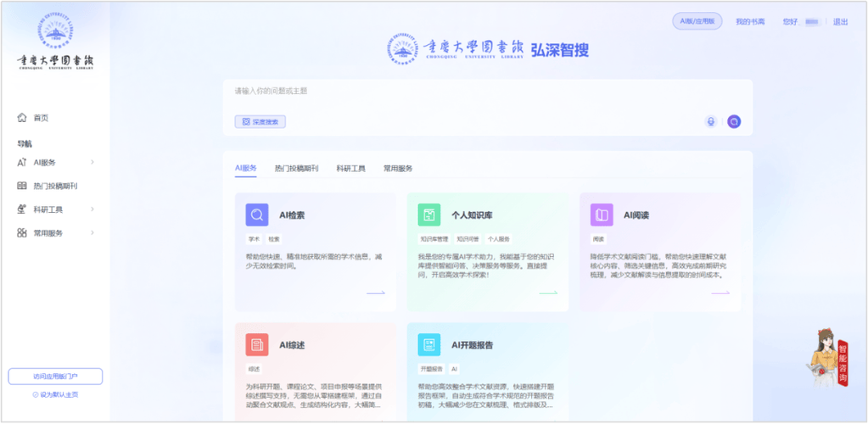The width and height of the screenshot is (868, 424).
Task: Click the 退出 logout link
Action: click(840, 21)
